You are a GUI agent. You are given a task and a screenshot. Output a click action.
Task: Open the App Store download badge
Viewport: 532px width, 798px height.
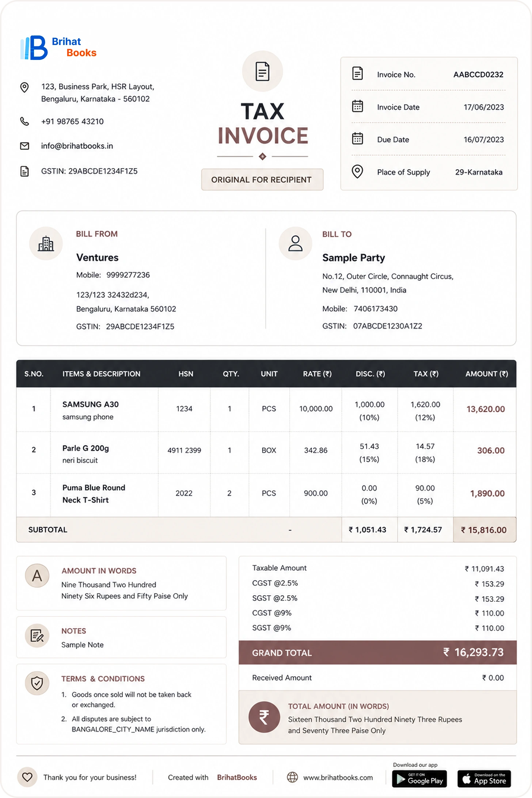pyautogui.click(x=484, y=779)
